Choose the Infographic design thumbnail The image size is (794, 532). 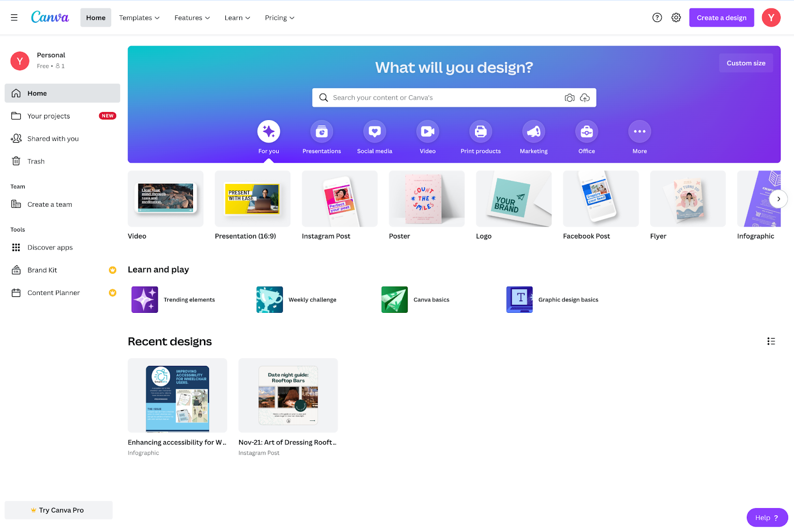click(759, 199)
